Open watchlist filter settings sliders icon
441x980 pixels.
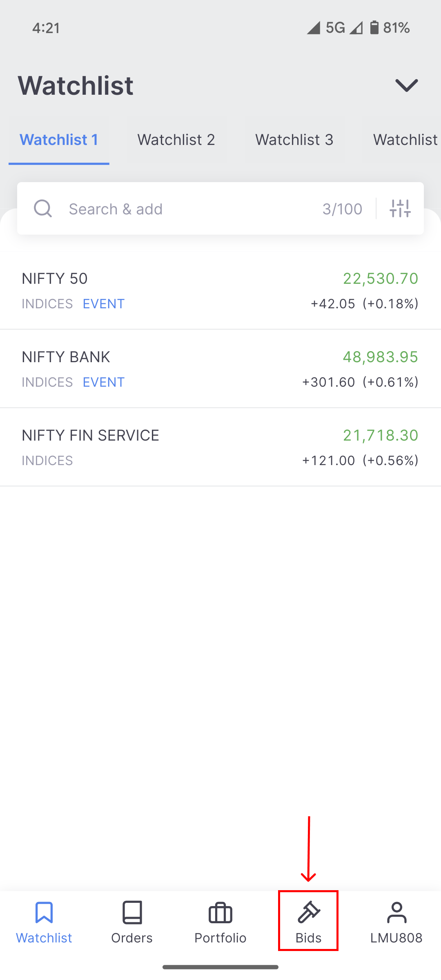(x=400, y=209)
